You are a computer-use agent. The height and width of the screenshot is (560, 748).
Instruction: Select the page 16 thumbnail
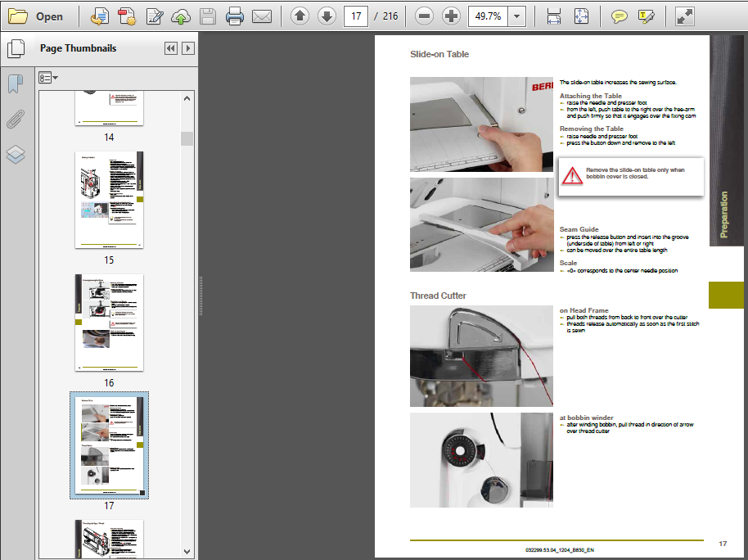click(x=109, y=323)
